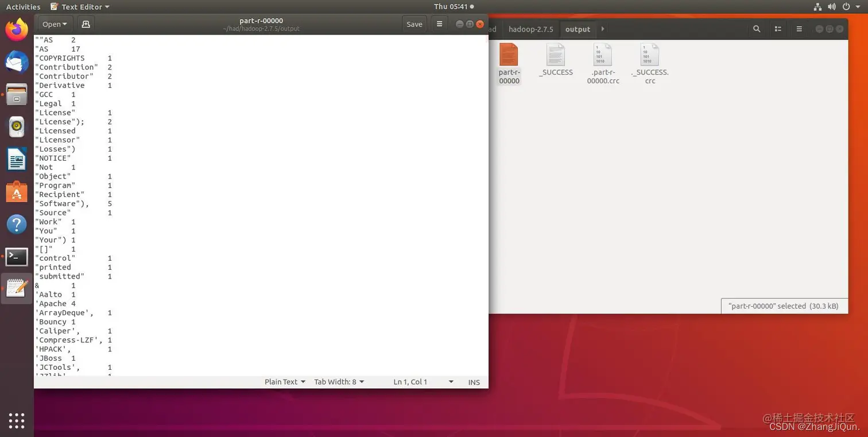Select output path segment in Files
Image resolution: width=868 pixels, height=437 pixels.
[x=578, y=29]
